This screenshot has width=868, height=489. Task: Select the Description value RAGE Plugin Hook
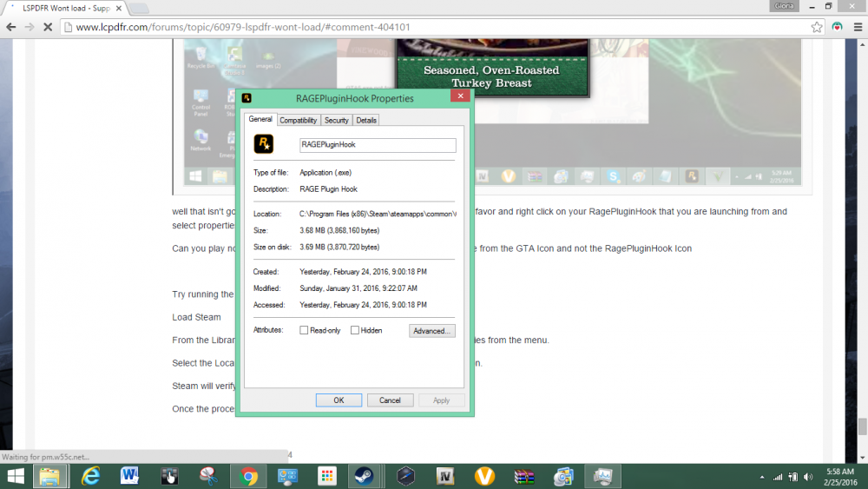pos(328,189)
